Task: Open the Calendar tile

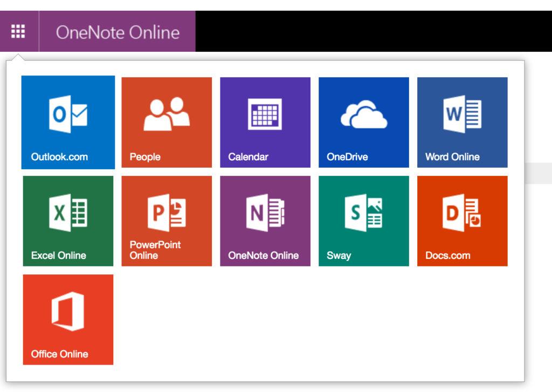Action: point(265,122)
